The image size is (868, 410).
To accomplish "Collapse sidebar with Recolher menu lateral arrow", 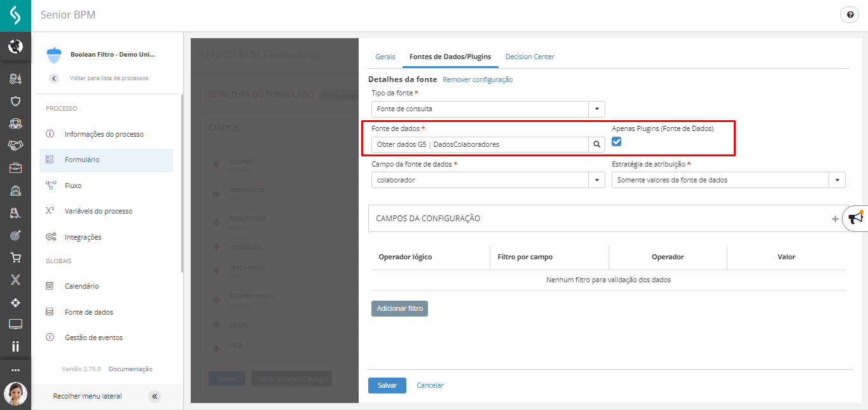I will pyautogui.click(x=155, y=397).
